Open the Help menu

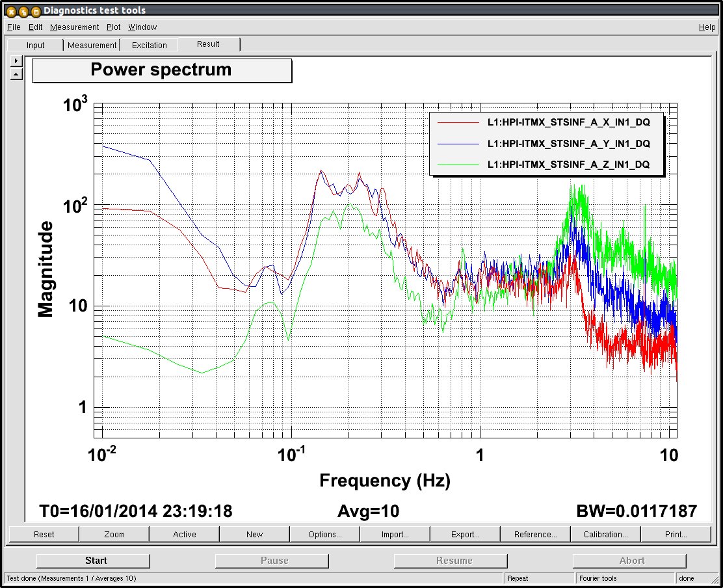click(x=707, y=27)
